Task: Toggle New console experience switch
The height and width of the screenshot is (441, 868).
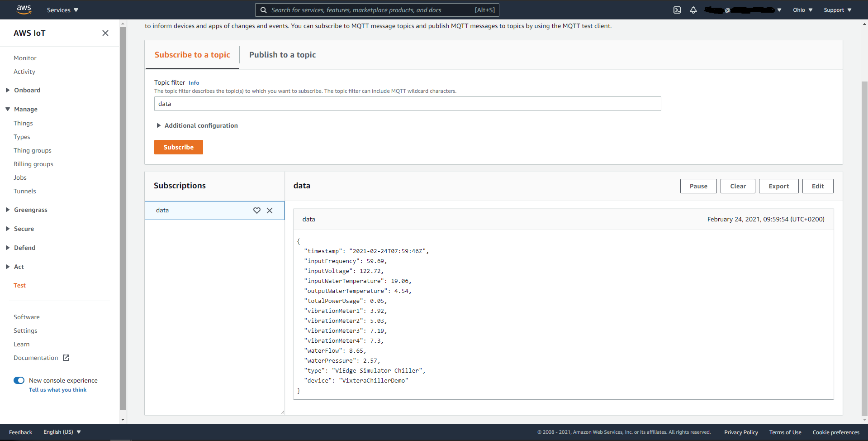Action: coord(19,380)
